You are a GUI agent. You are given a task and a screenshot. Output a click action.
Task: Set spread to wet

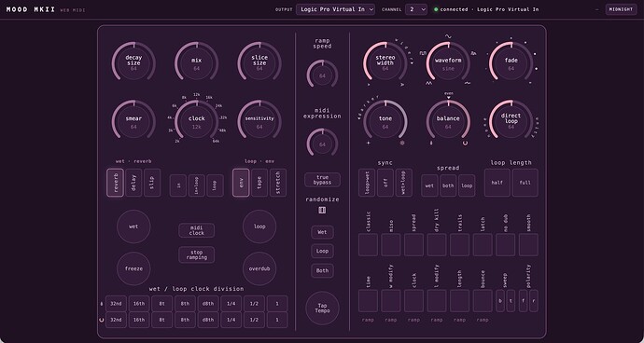(x=429, y=185)
